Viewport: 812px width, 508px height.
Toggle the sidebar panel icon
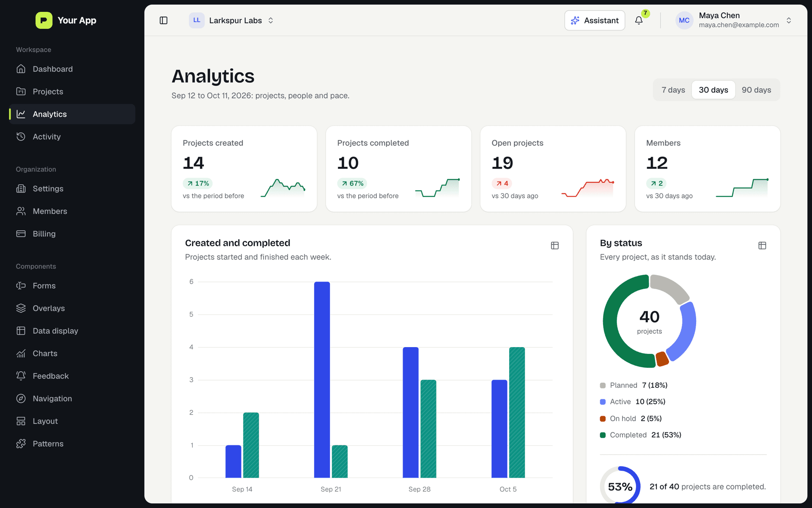(x=164, y=20)
